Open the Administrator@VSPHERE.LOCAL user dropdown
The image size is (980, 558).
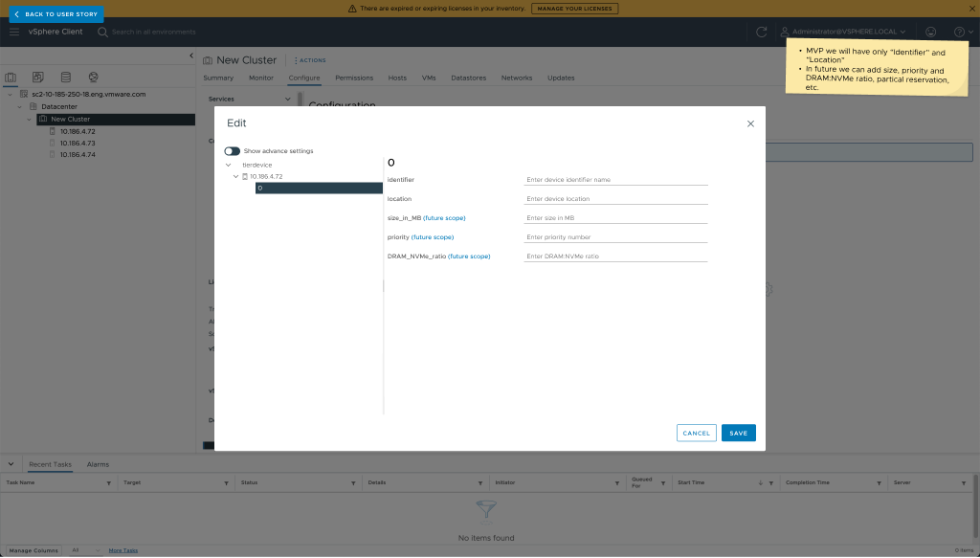pyautogui.click(x=843, y=32)
